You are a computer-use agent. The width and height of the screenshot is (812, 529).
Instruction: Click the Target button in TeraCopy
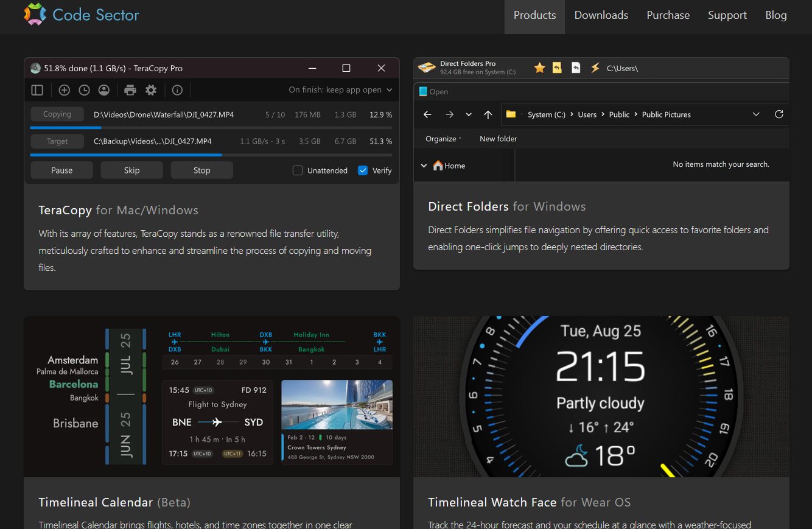pos(57,141)
